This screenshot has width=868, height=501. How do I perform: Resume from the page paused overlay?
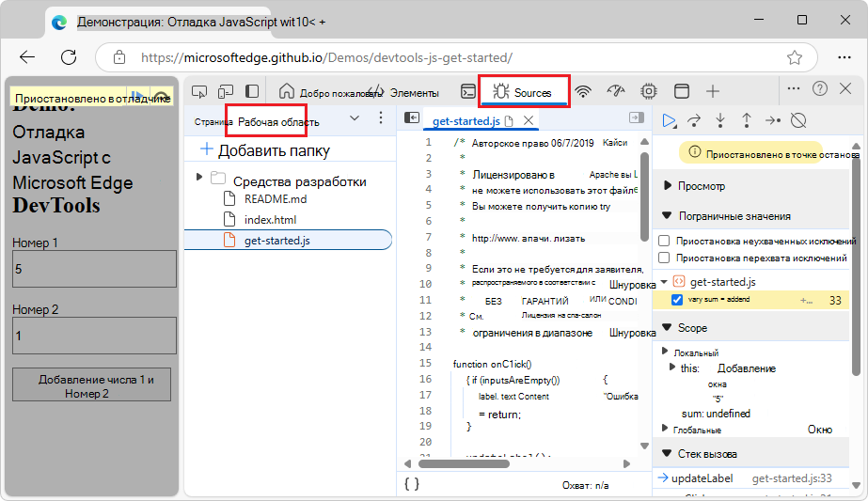137,96
